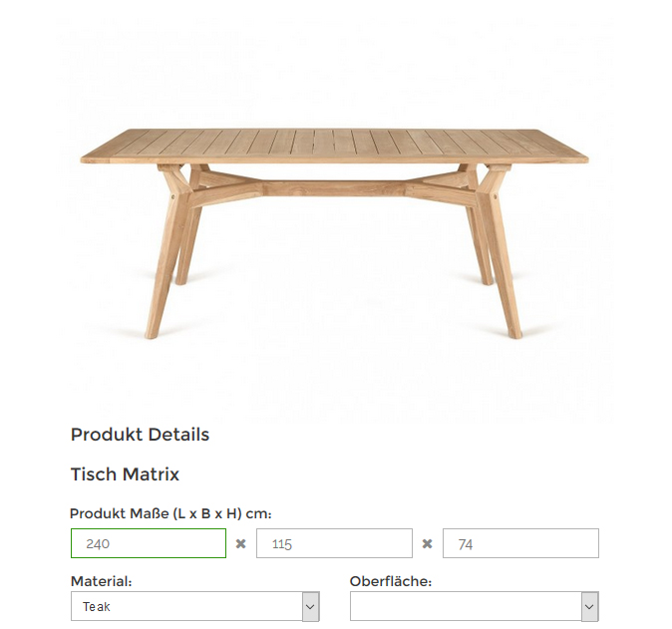The height and width of the screenshot is (629, 672).
Task: Click the empty Oberfläche combo box field
Action: click(x=474, y=606)
